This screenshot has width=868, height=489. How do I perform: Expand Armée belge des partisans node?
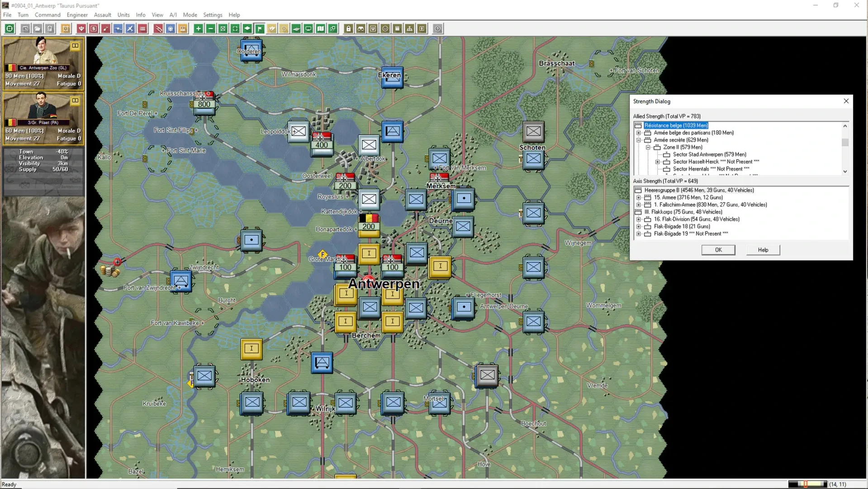(x=638, y=133)
